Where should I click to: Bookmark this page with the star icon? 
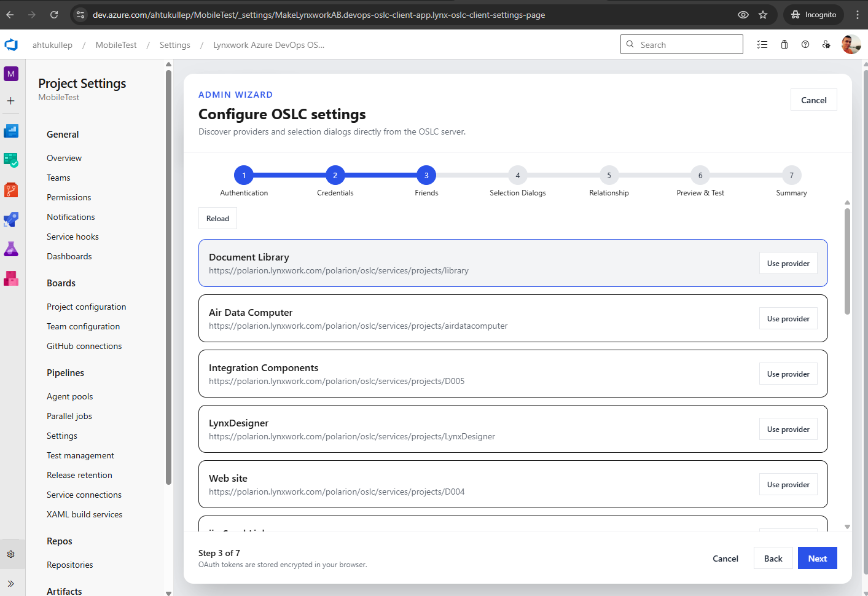click(x=763, y=15)
